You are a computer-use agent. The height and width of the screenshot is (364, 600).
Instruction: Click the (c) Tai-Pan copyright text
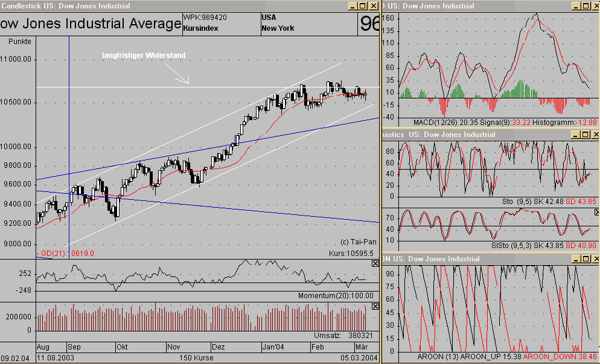pyautogui.click(x=359, y=242)
